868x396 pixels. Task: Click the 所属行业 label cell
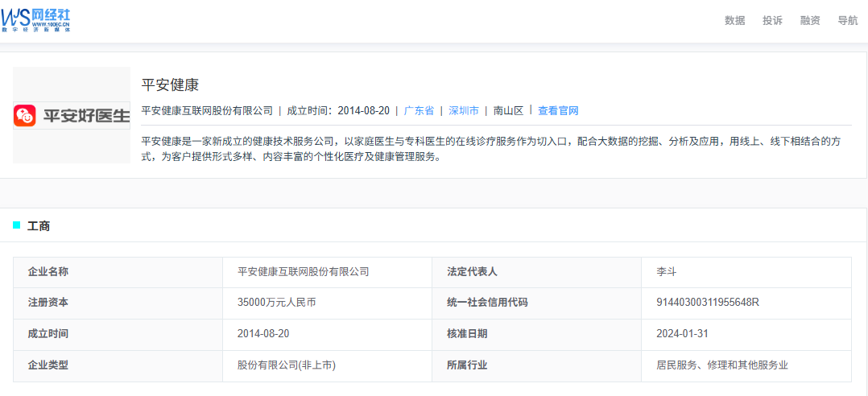click(536, 365)
